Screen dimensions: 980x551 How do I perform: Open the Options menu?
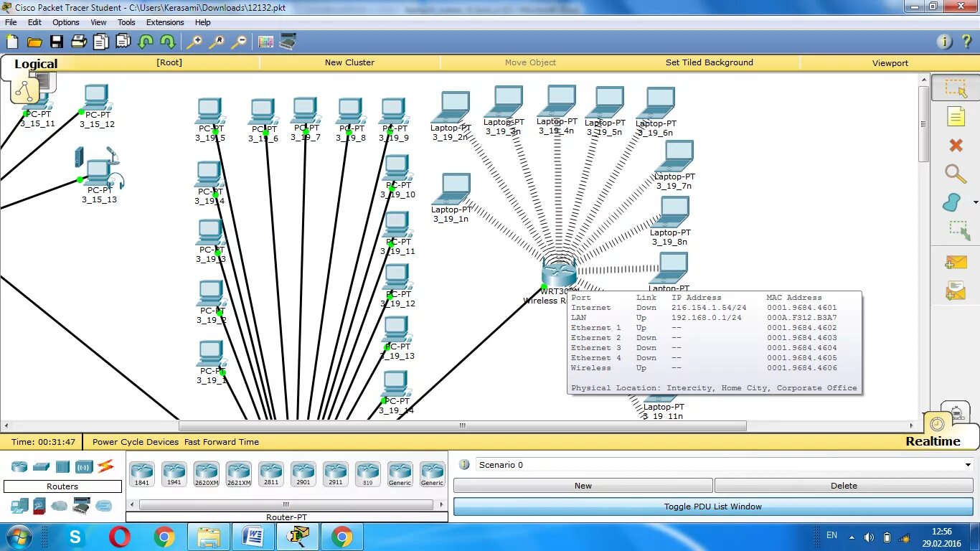[66, 22]
